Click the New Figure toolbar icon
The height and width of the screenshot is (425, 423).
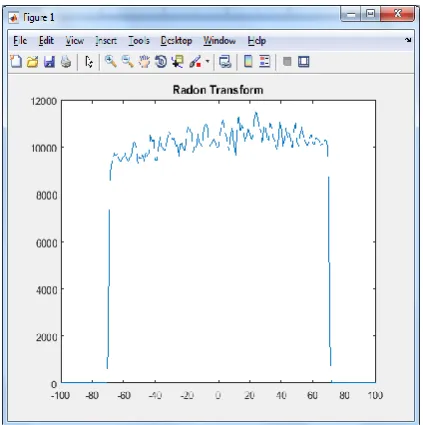(16, 62)
